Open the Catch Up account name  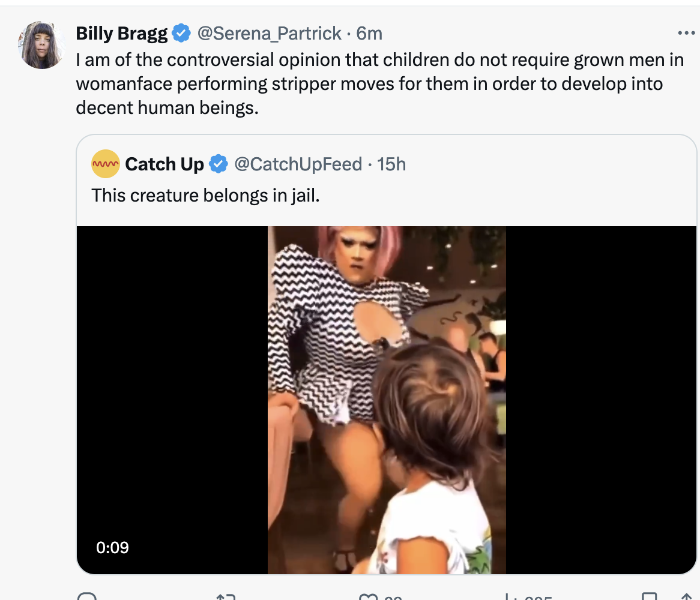click(x=164, y=164)
